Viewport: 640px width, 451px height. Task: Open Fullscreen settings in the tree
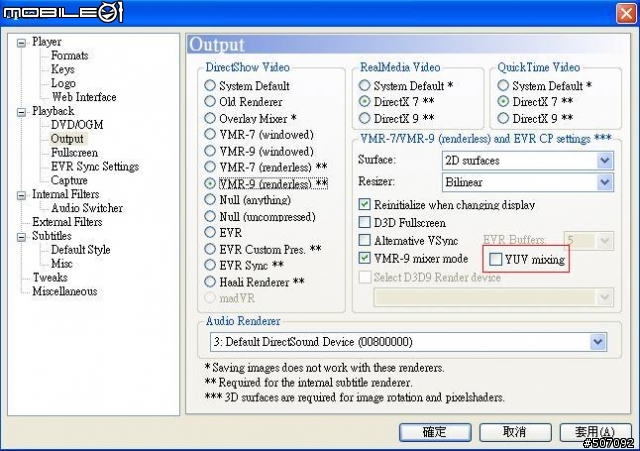click(74, 153)
